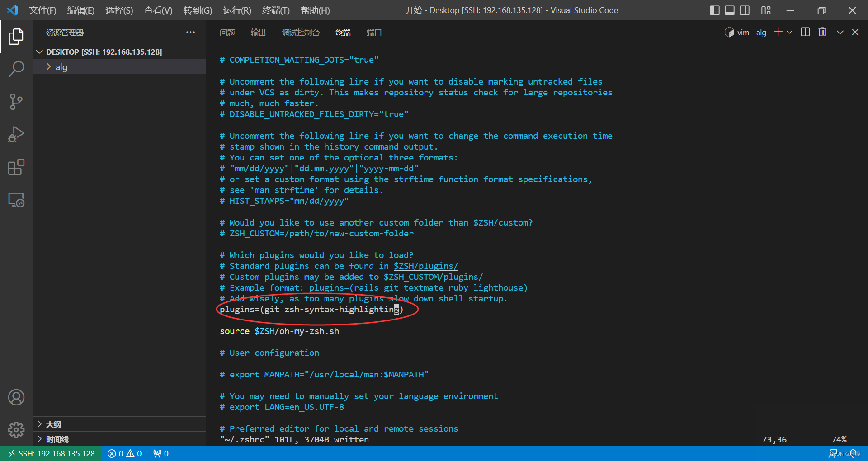The height and width of the screenshot is (461, 868).
Task: Switch to the 问题 problems tab
Action: 227,33
